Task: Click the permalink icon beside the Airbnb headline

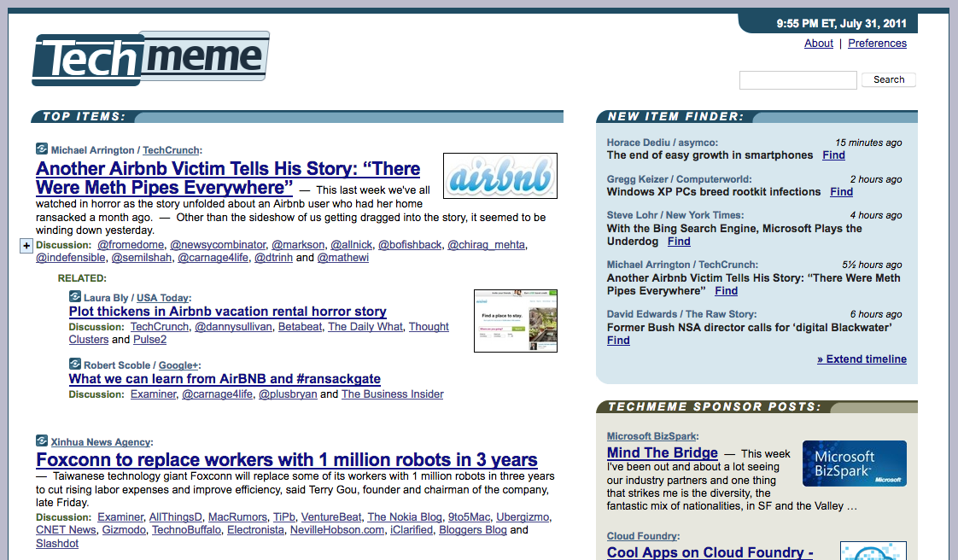Action: 41,147
